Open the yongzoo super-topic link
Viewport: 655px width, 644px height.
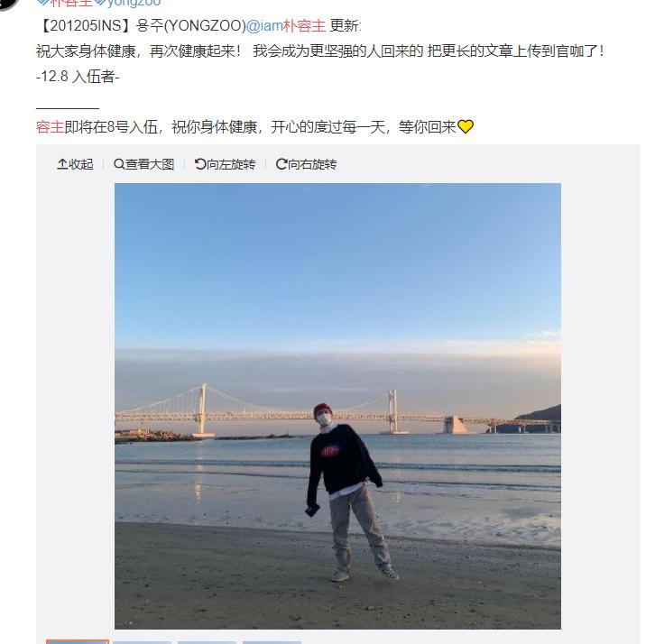click(134, 3)
